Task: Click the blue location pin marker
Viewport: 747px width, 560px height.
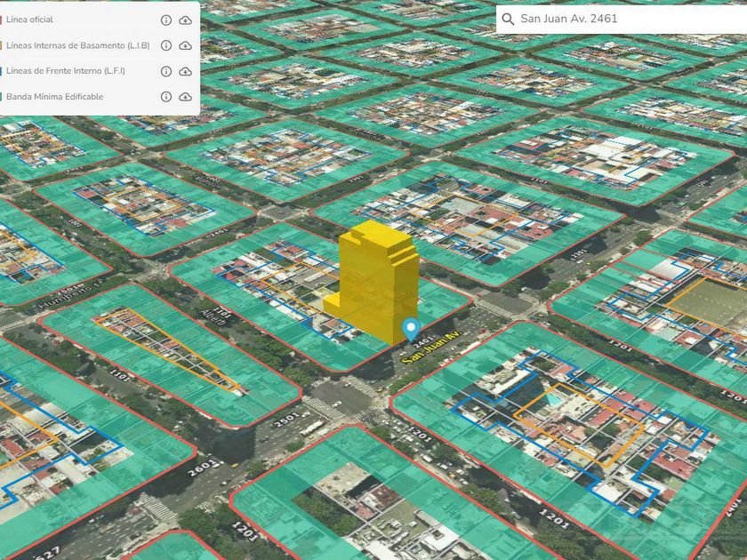Action: click(411, 330)
